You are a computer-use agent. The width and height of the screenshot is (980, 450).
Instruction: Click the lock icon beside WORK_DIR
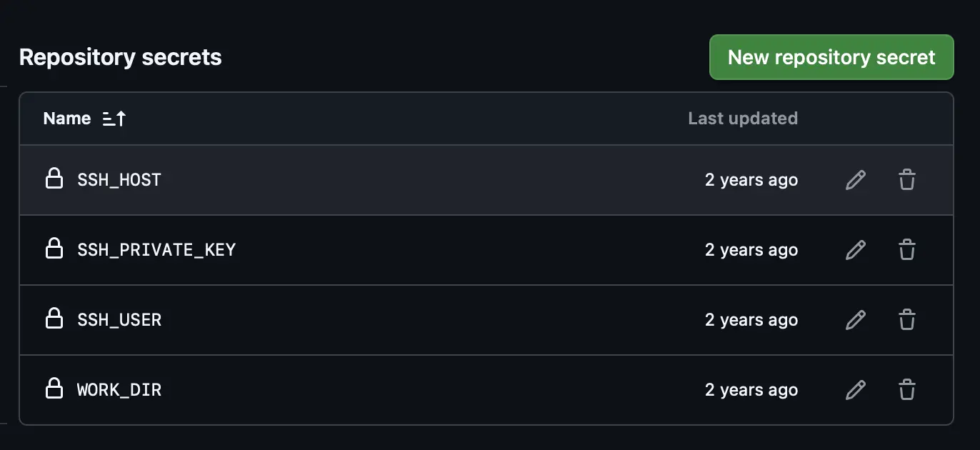pos(54,389)
